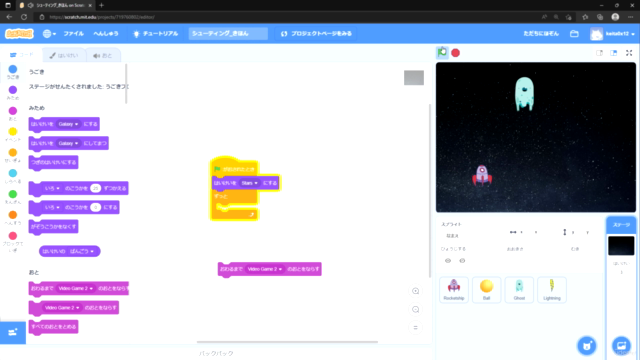Viewport: 640px width, 360px height.
Task: Select the ステージ stage backdrop thumbnail
Action: coord(621,246)
